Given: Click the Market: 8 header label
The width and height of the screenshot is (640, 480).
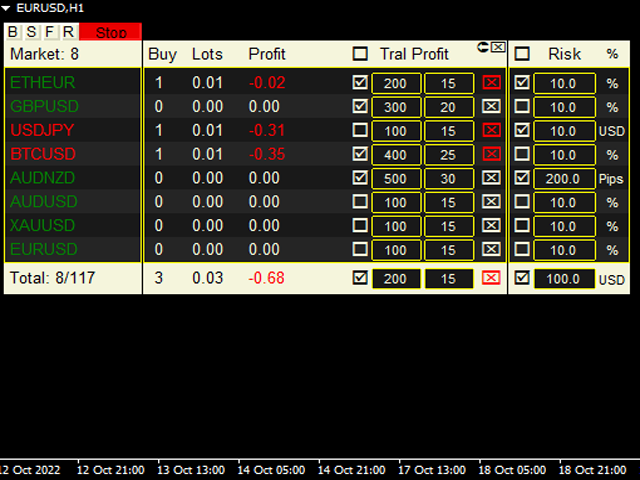Looking at the screenshot, I should (44, 54).
